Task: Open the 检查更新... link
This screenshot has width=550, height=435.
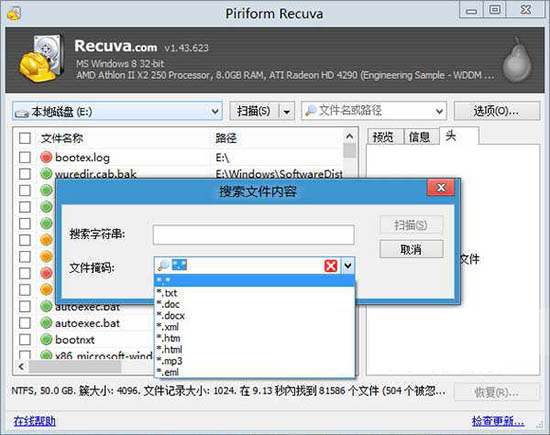Action: [x=498, y=421]
